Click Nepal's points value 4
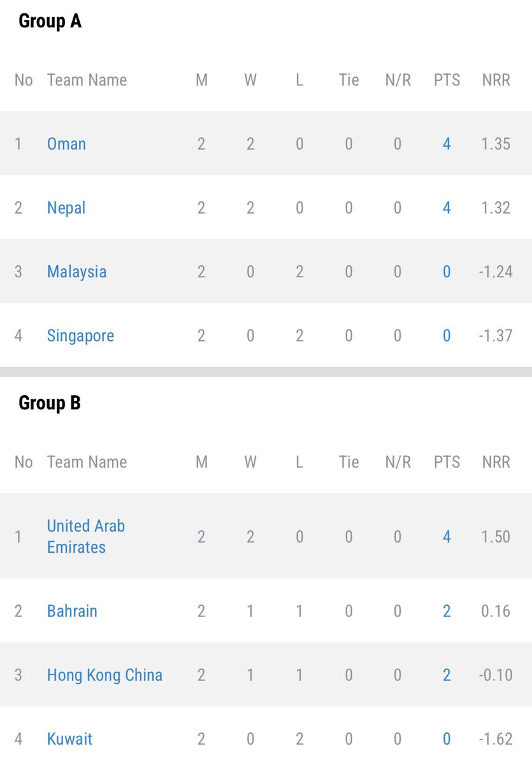The height and width of the screenshot is (765, 532). coord(447,208)
